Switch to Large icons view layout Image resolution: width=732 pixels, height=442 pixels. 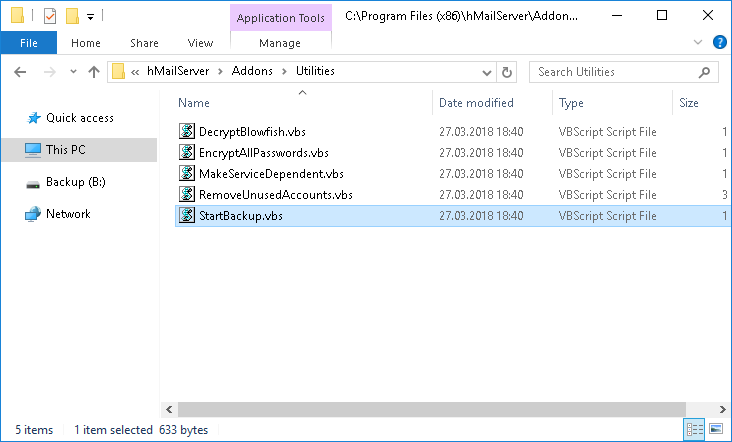pos(716,428)
